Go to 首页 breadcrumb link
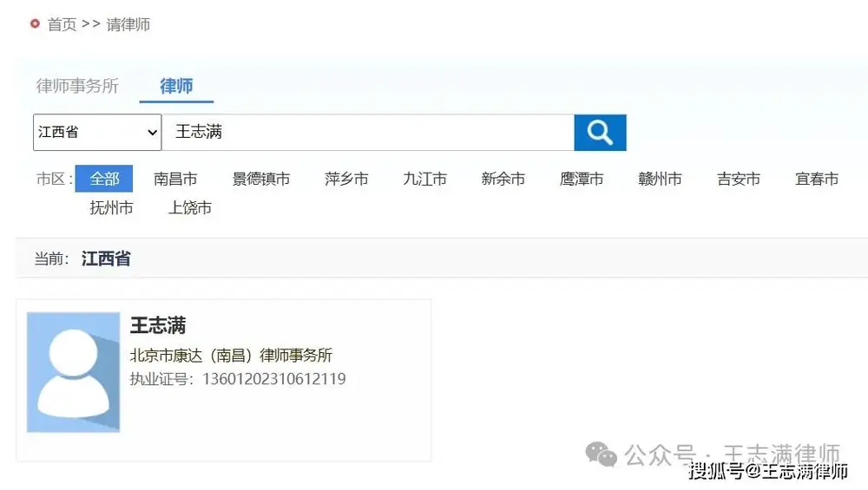Viewport: 868px width, 490px height. tap(62, 24)
